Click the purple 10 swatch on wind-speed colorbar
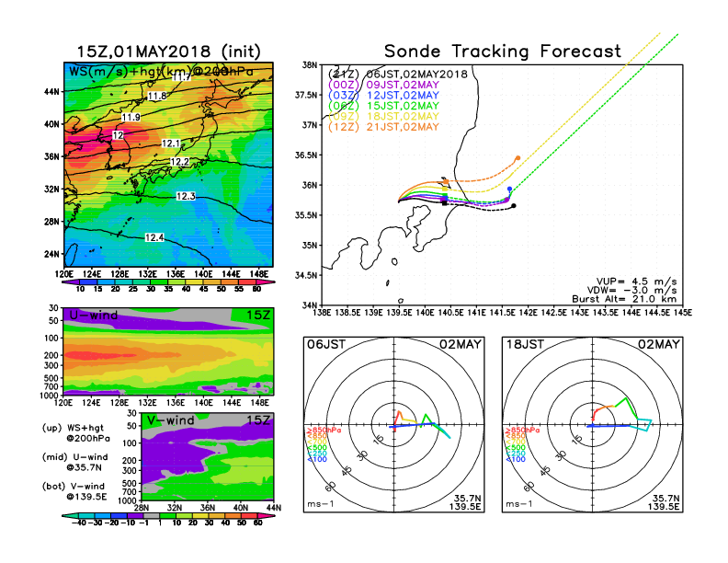The height and width of the screenshot is (563, 728). point(72,282)
